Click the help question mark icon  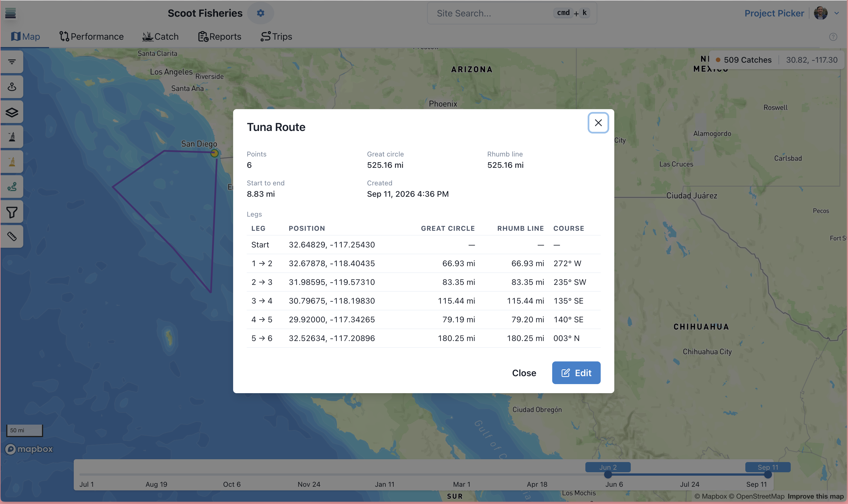(x=833, y=37)
